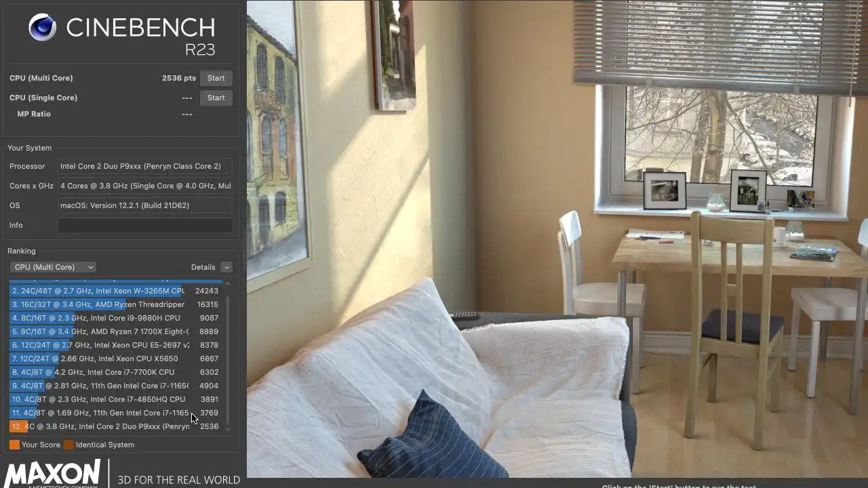Click the CPU (Single Core) label

tap(43, 98)
